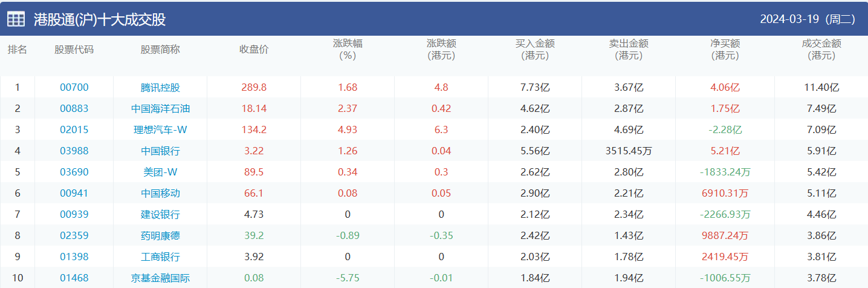Select 理想汽车-W stock link

tap(160, 129)
